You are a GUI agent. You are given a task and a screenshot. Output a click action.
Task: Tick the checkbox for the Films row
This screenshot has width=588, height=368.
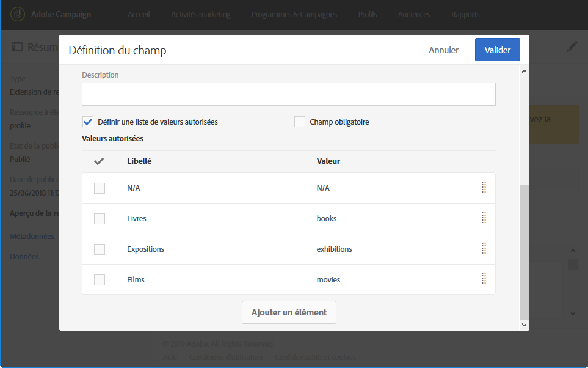(x=100, y=280)
